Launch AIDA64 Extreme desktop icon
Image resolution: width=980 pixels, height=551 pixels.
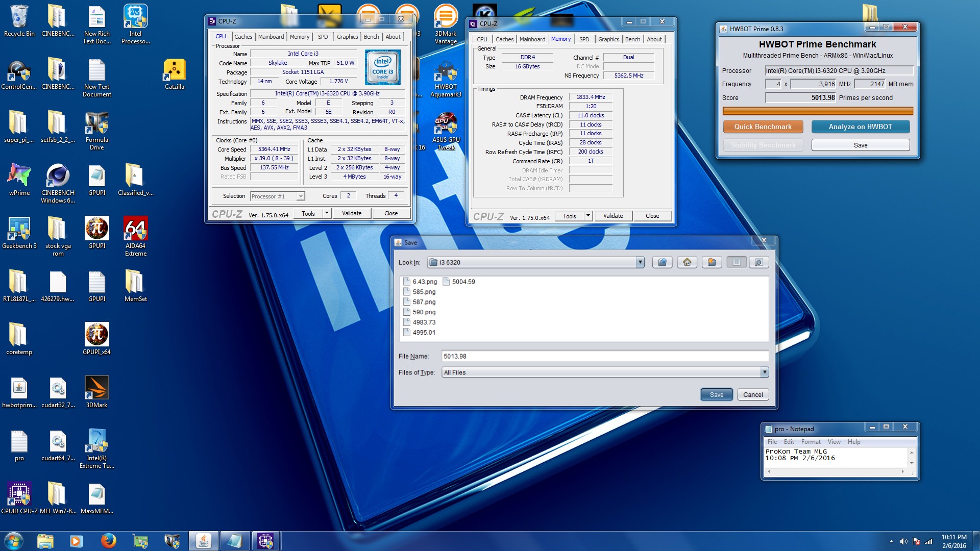135,237
